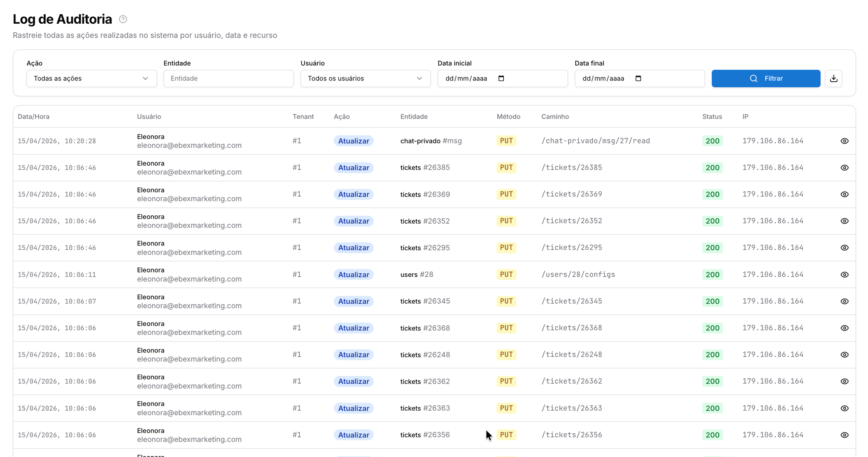Download the audit log export

click(833, 78)
